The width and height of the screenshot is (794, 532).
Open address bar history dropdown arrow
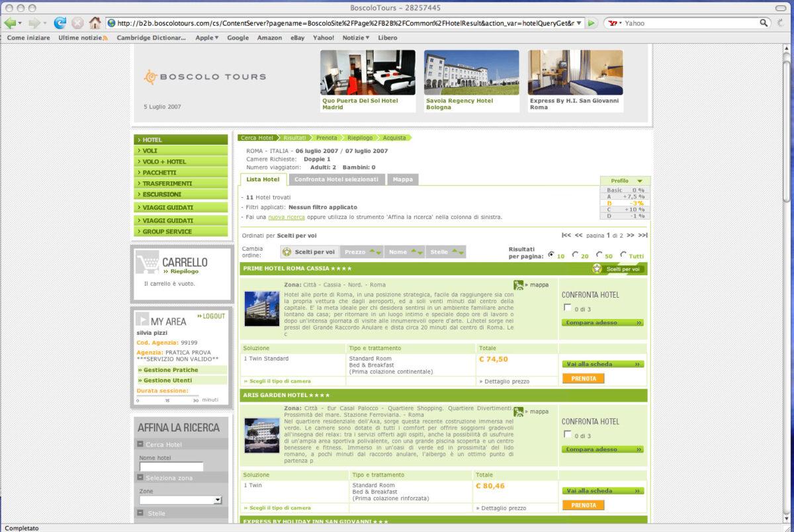tap(580, 23)
